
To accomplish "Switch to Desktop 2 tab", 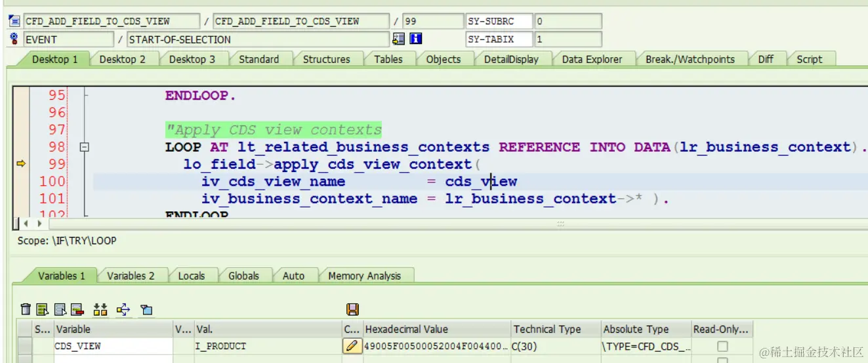I will coord(123,59).
